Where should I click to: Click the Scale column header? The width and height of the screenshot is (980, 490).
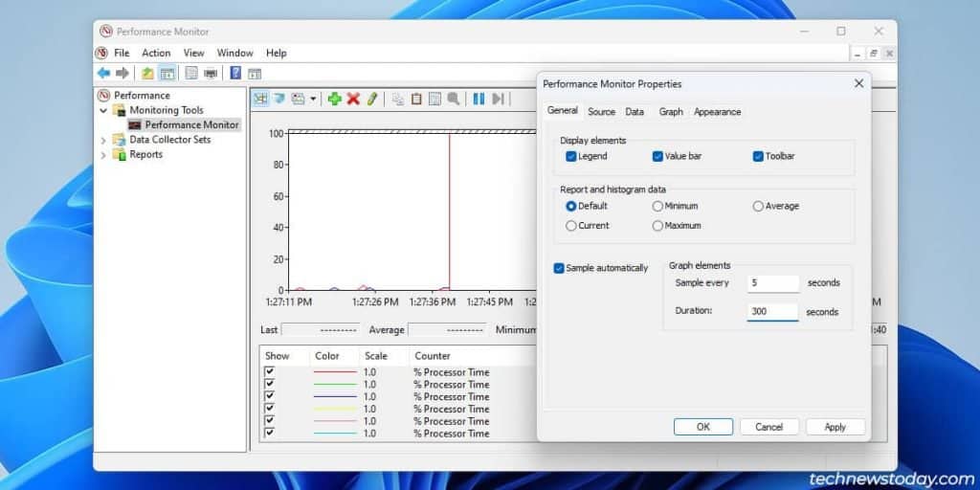tap(376, 356)
